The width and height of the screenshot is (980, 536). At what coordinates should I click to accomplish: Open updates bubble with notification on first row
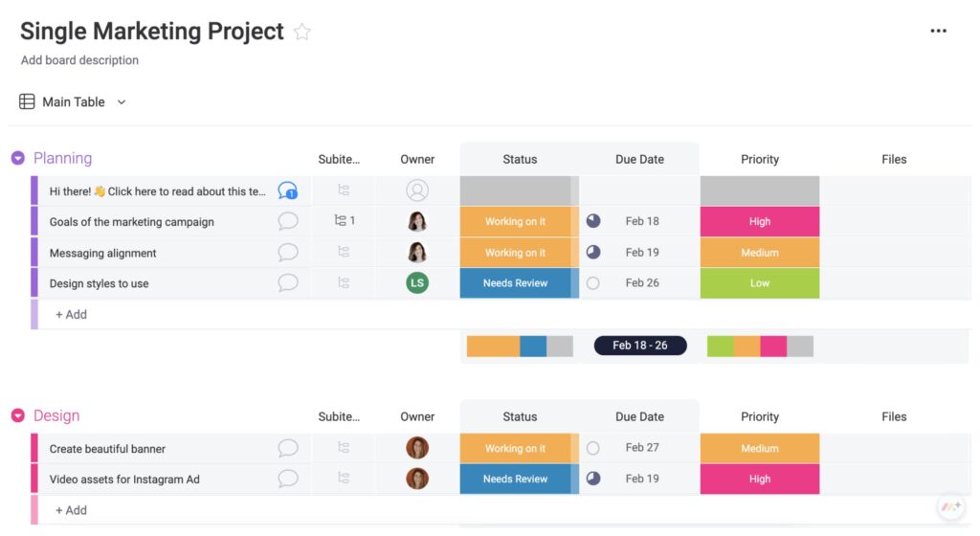click(287, 190)
